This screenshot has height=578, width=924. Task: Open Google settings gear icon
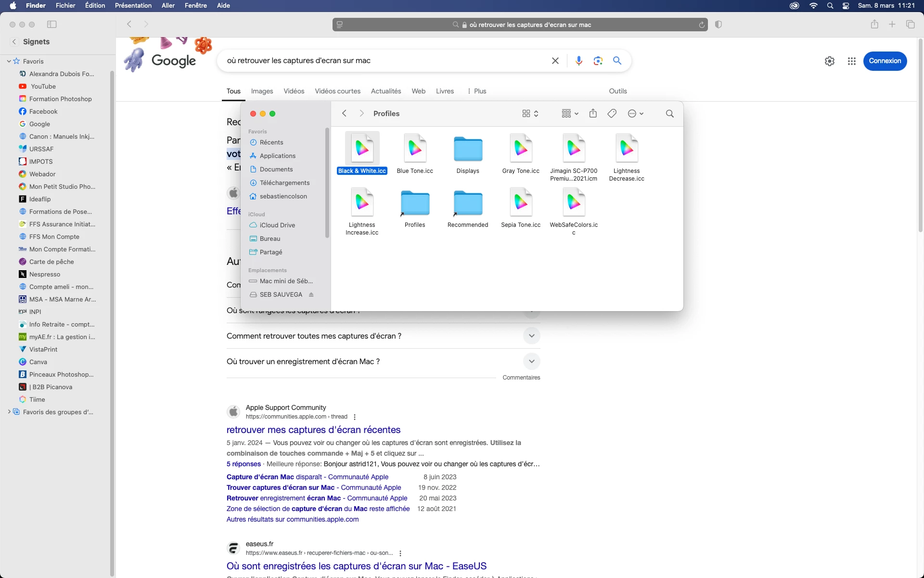click(829, 61)
